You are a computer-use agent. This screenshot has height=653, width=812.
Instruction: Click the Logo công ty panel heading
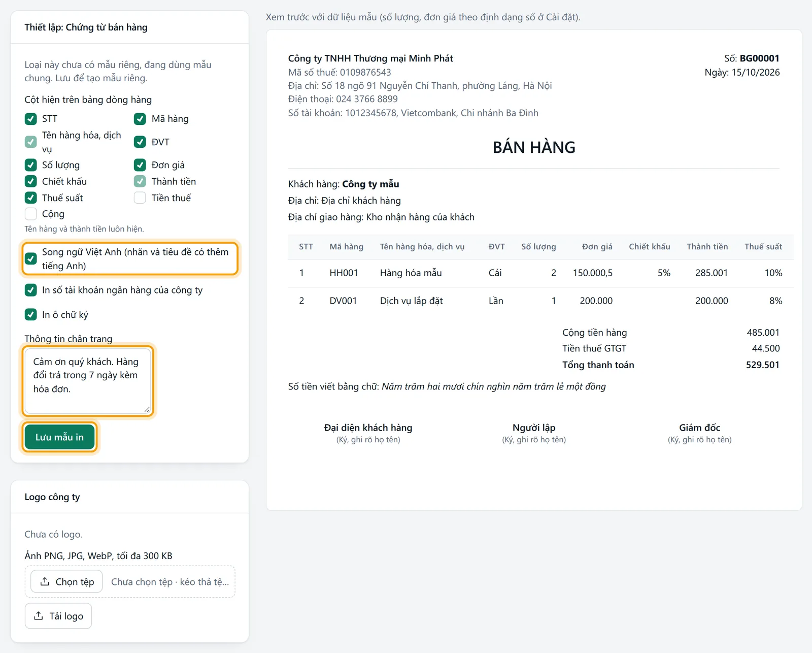coord(52,497)
